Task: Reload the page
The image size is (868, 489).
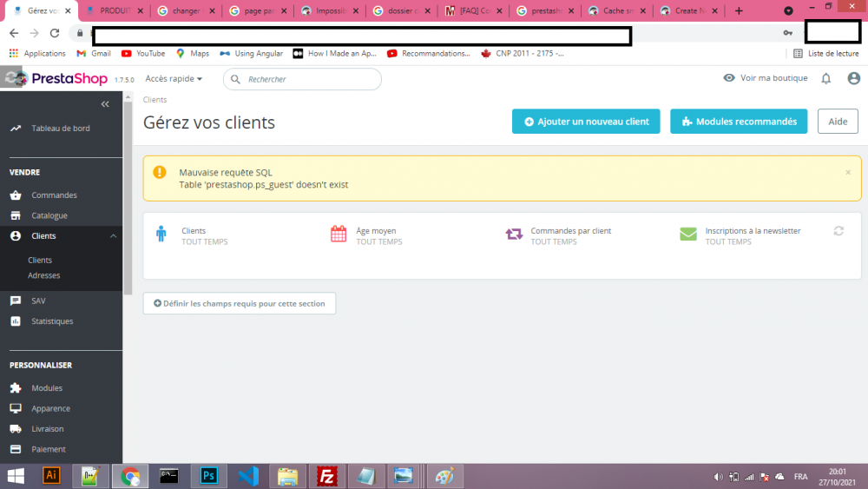Action: pyautogui.click(x=54, y=33)
